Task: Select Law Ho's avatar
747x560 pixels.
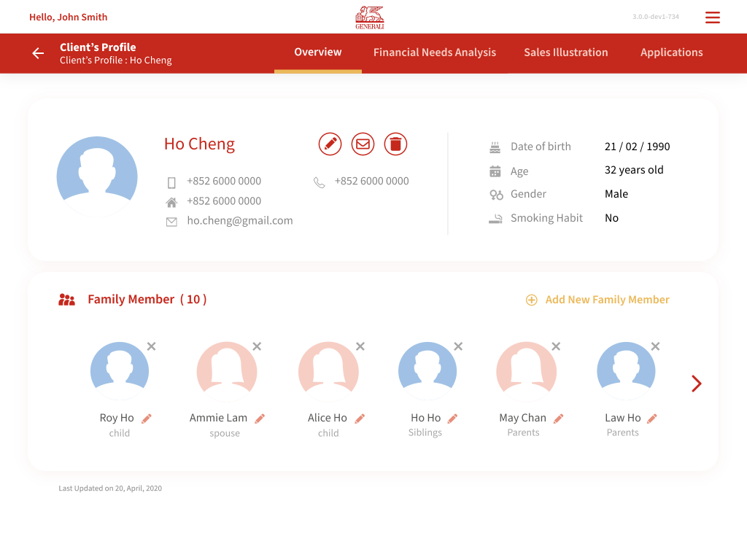Action: (626, 370)
